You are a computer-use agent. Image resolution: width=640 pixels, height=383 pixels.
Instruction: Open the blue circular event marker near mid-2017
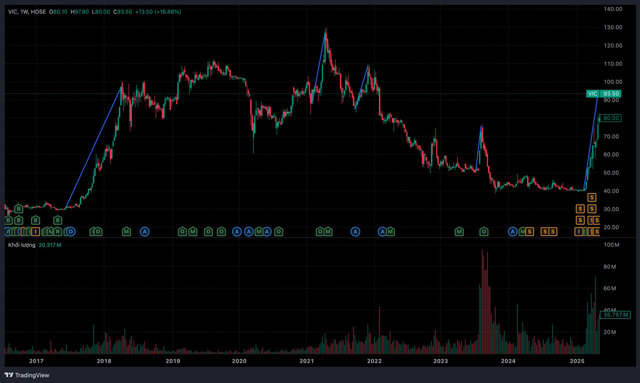tap(71, 232)
